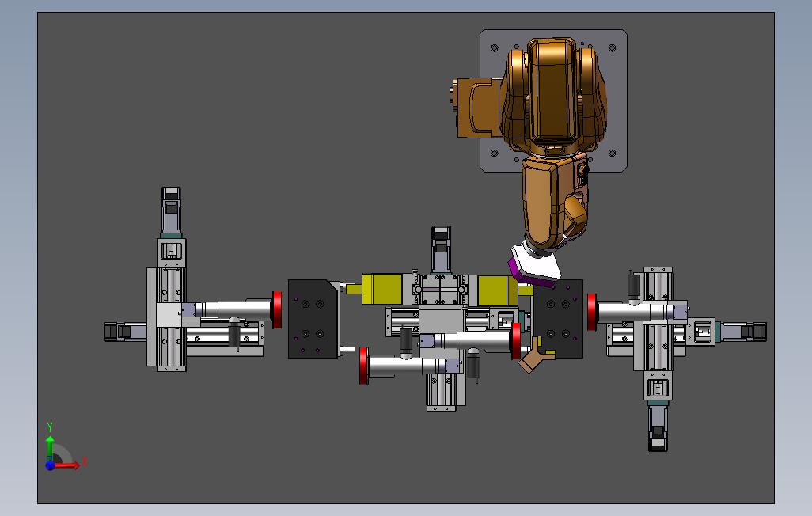The image size is (812, 516).
Task: Select the motor atop the left slide assembly
Action: pos(172,212)
